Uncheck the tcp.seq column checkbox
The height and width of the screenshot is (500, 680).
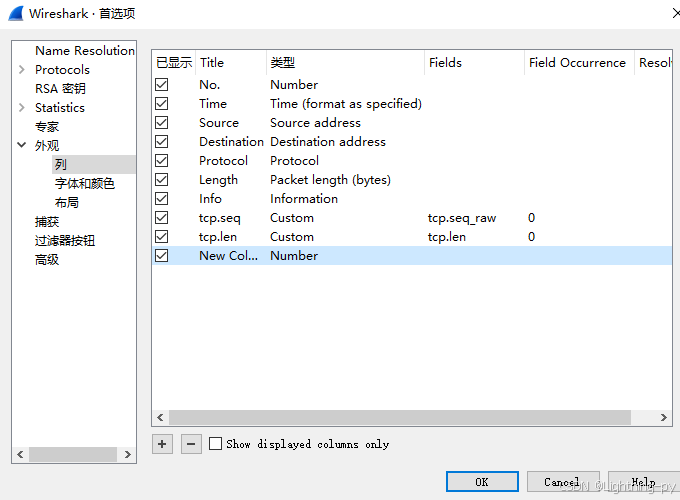(x=161, y=218)
